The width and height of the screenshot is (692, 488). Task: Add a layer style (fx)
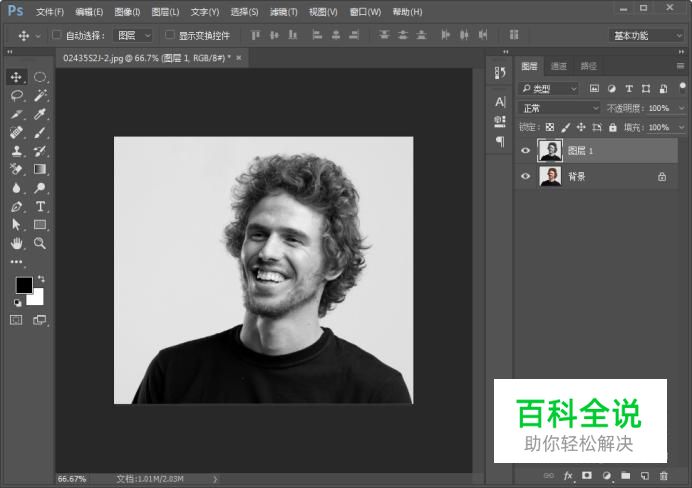[x=568, y=476]
